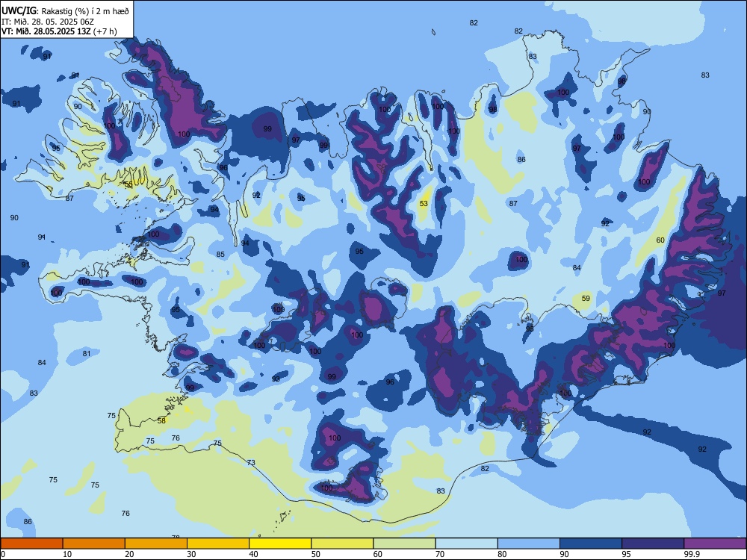The width and height of the screenshot is (747, 560).
Task: Click the map value '58' on Reykjanes
Action: pyautogui.click(x=161, y=421)
